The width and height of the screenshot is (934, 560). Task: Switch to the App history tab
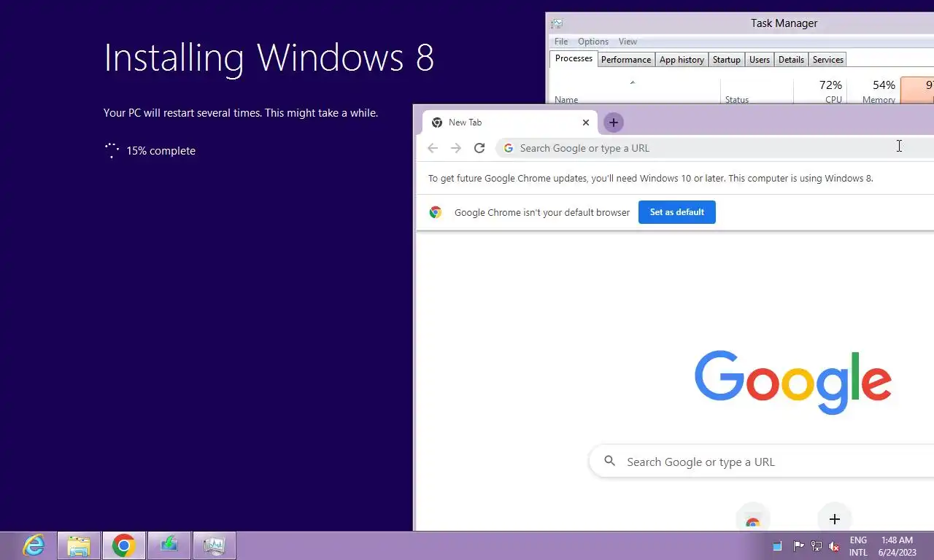(x=682, y=60)
